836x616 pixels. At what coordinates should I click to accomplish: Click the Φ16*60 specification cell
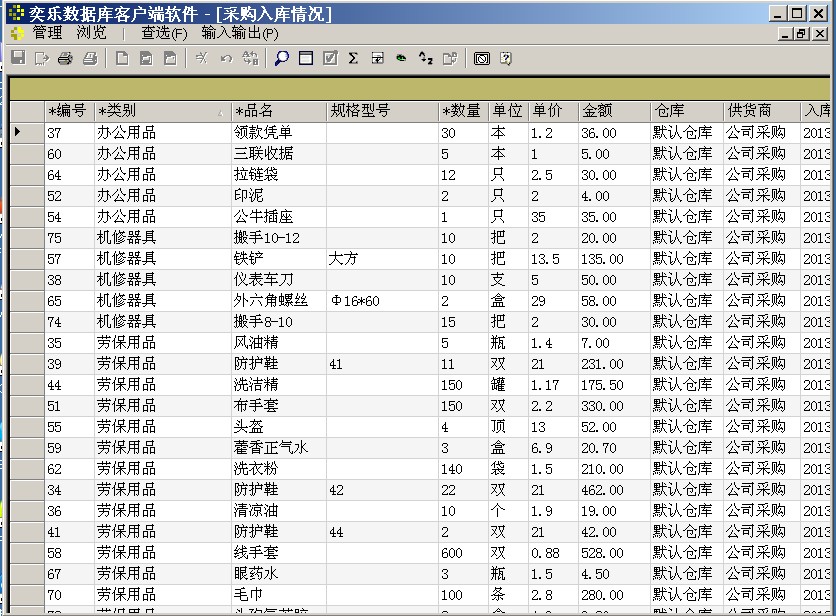380,300
